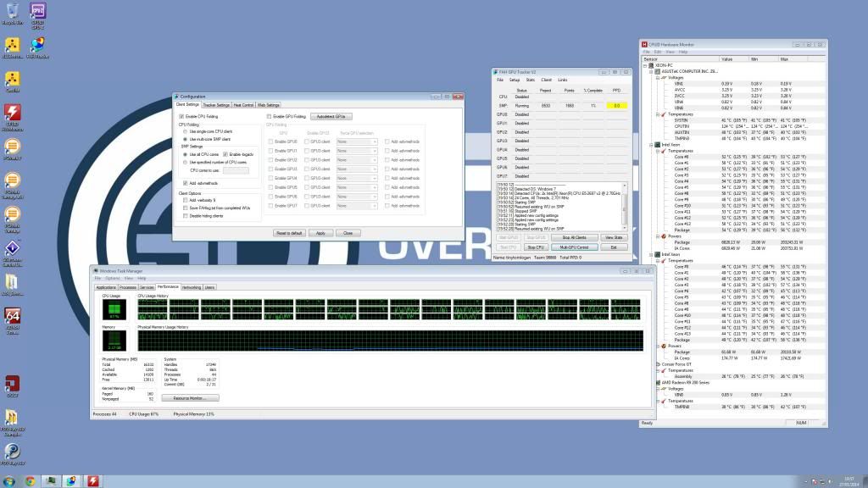The width and height of the screenshot is (868, 488).
Task: Collapse the XEON-PC tree node
Action: 645,65
